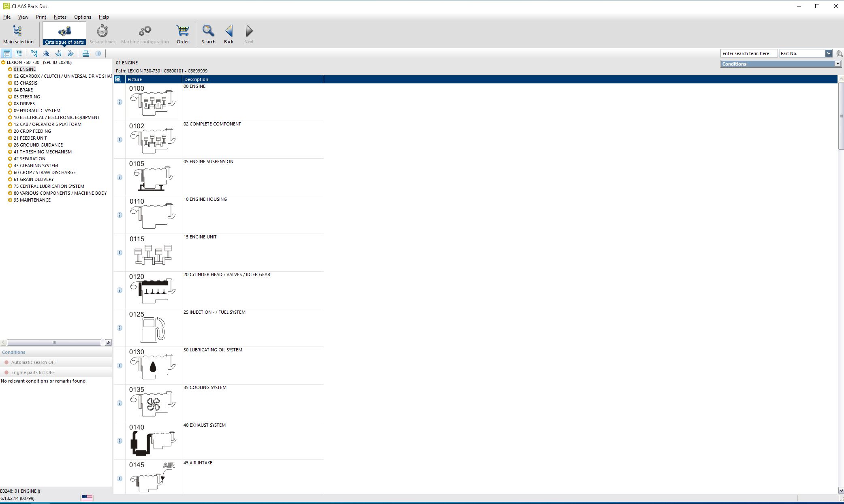
Task: Click the tree panel scroll right arrow
Action: (x=108, y=342)
